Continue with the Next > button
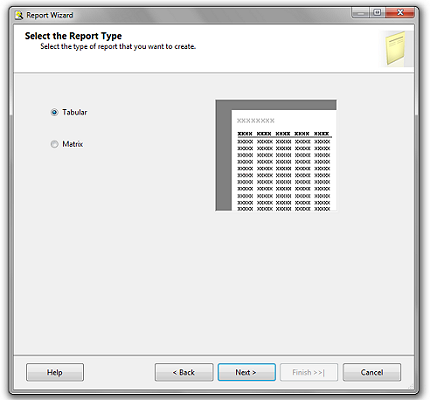This screenshot has width=430, height=400. 247,372
